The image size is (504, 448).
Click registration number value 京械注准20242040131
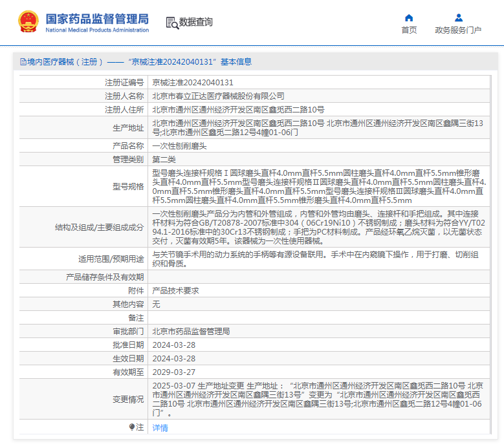click(x=193, y=83)
